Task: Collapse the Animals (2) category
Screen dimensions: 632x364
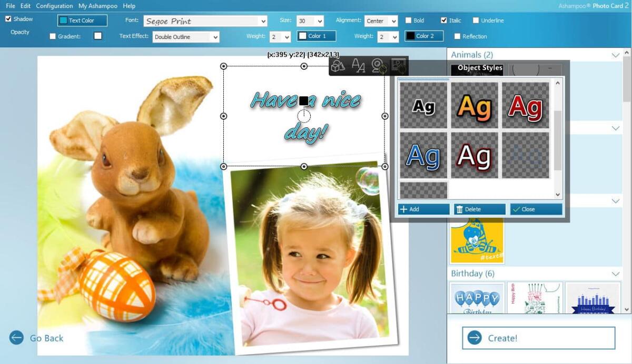Action: 615,55
